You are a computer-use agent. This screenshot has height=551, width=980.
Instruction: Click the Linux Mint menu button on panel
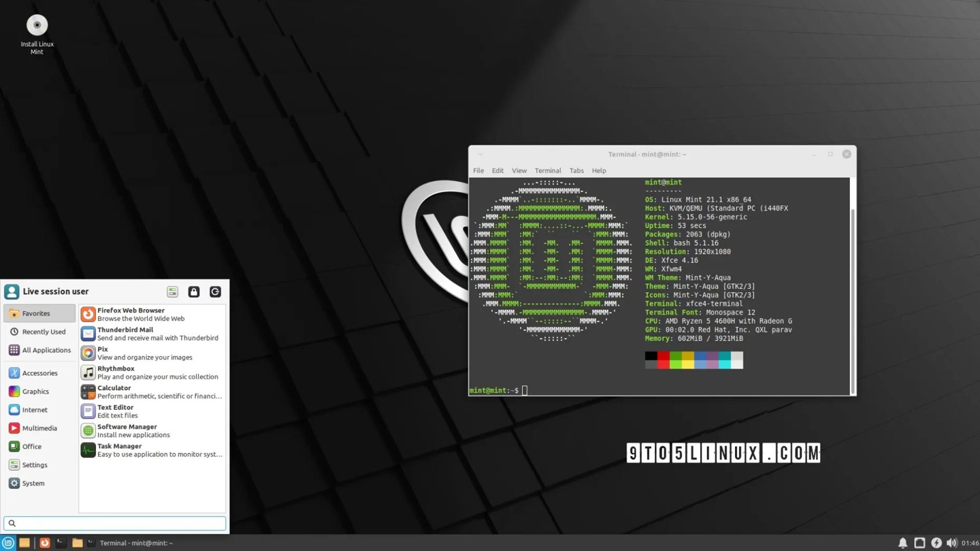click(8, 543)
